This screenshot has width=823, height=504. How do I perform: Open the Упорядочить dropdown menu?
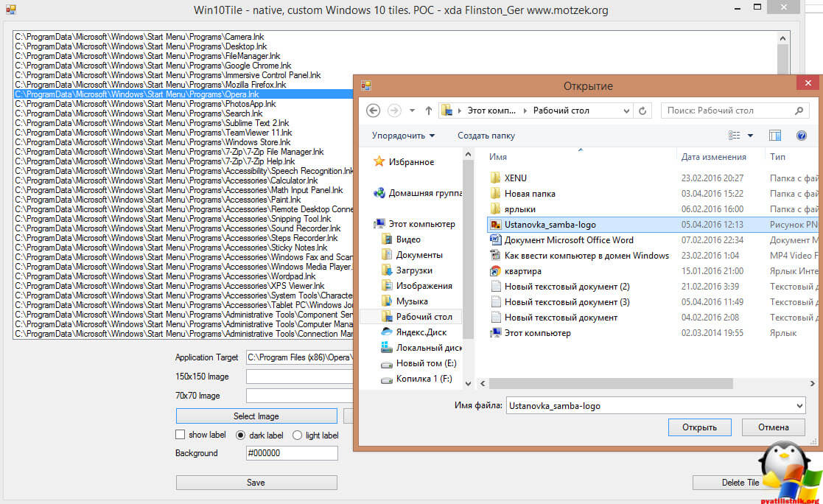point(403,136)
